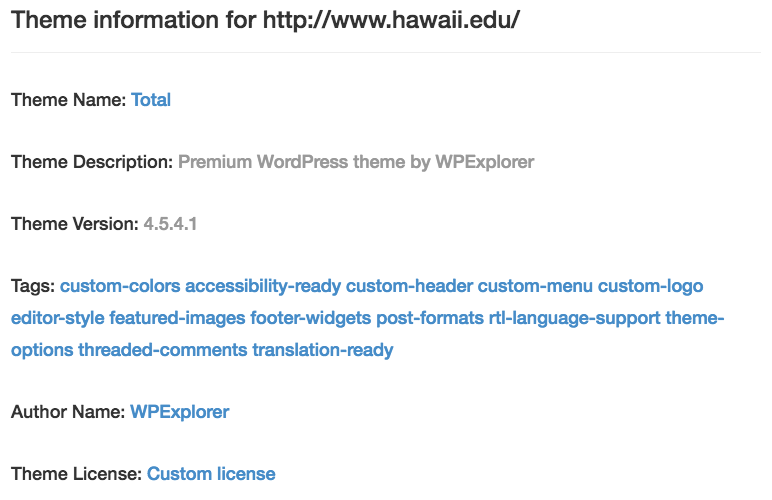
Task: Open the WPExplorer author link
Action: 180,412
